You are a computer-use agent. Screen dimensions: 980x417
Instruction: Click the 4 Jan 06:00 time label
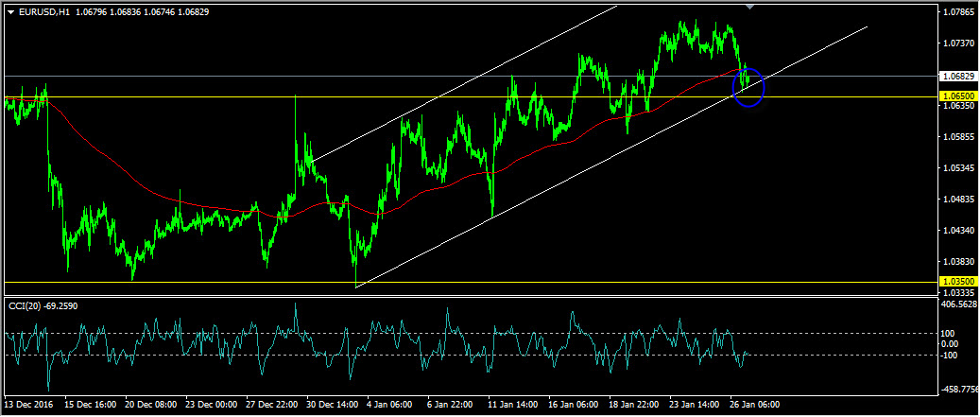(x=390, y=405)
